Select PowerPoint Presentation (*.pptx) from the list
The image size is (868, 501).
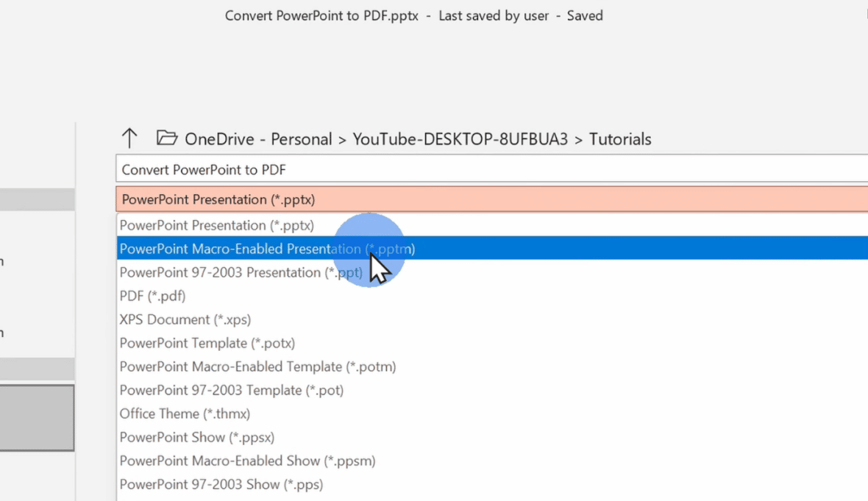tap(216, 225)
